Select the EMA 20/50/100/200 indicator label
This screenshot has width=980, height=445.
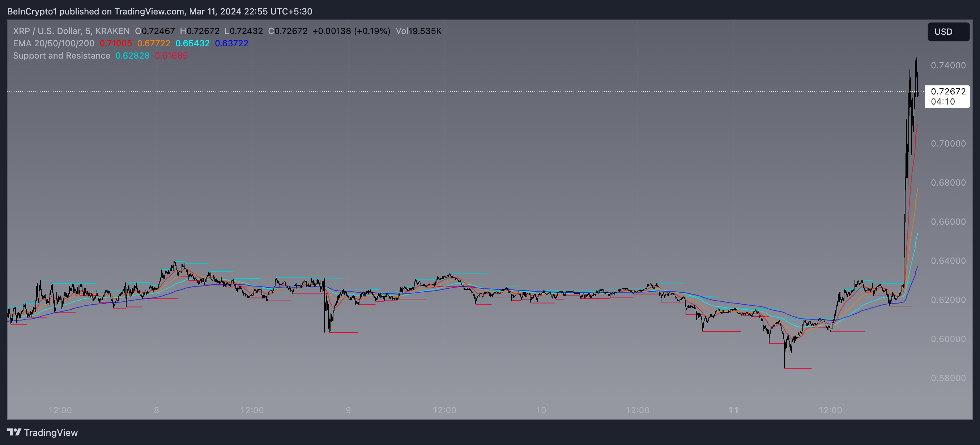tap(54, 43)
